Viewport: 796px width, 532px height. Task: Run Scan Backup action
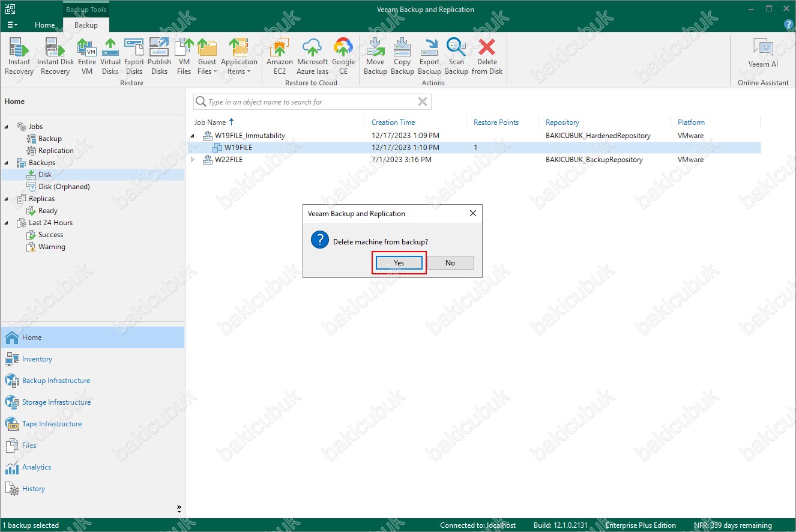coord(456,56)
